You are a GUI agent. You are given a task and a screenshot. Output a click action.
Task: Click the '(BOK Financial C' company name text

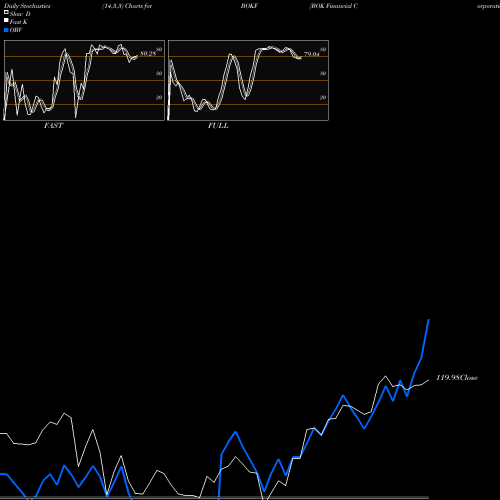point(334,6)
